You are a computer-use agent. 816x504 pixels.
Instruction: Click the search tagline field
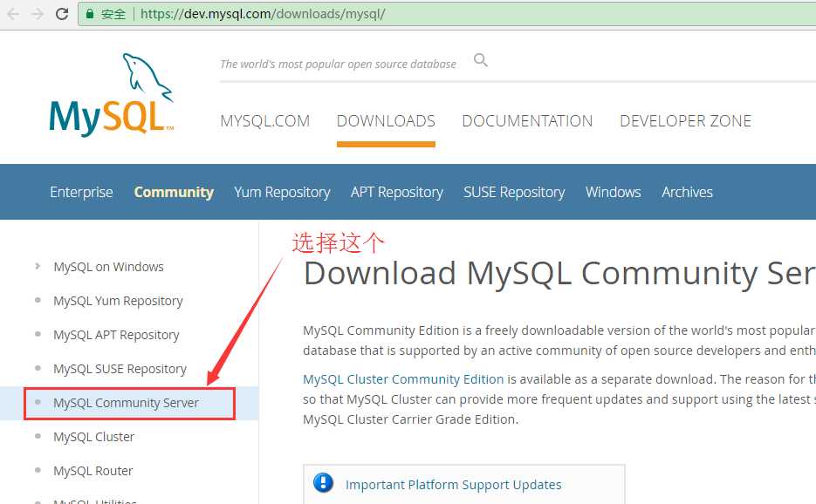click(338, 64)
